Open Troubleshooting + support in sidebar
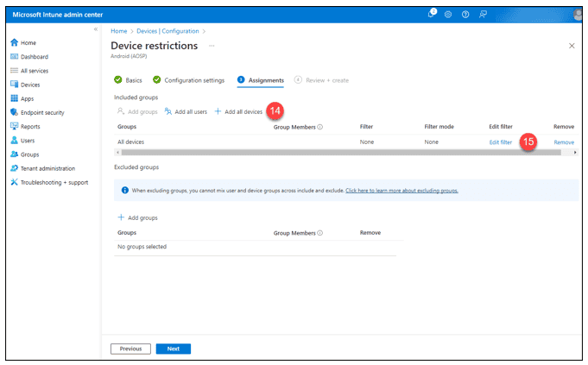The width and height of the screenshot is (588, 365). [x=54, y=183]
